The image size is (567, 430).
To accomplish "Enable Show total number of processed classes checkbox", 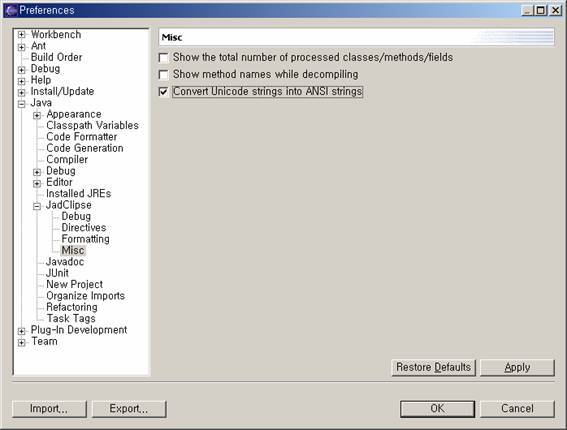I will (x=163, y=58).
